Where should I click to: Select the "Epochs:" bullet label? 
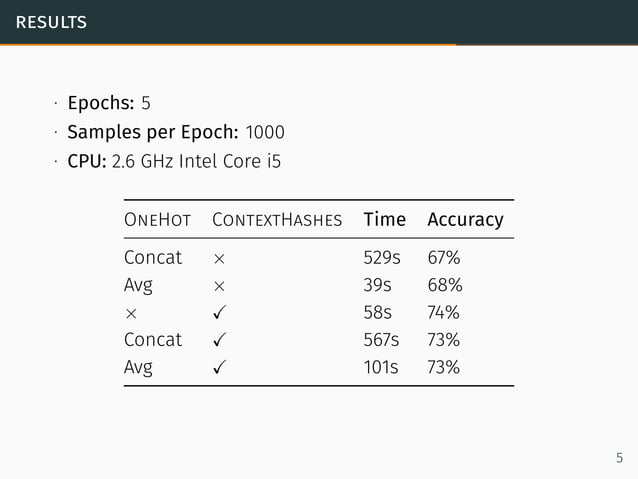point(100,103)
